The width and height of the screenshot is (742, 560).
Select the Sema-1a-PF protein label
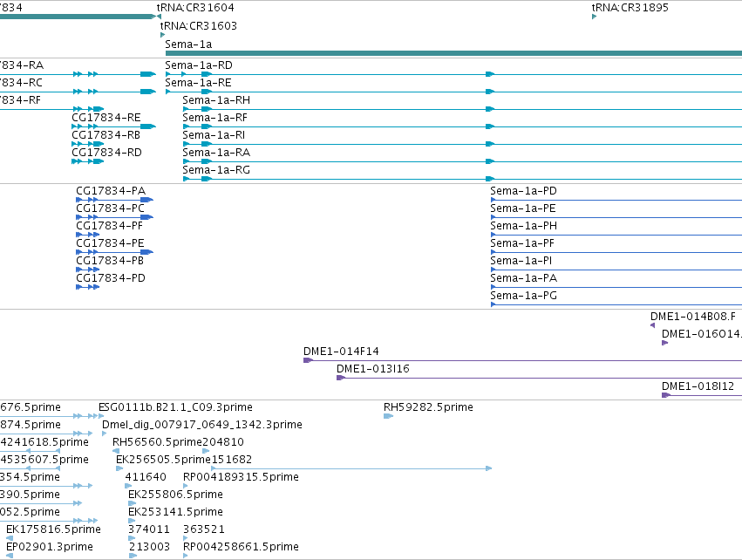point(522,243)
